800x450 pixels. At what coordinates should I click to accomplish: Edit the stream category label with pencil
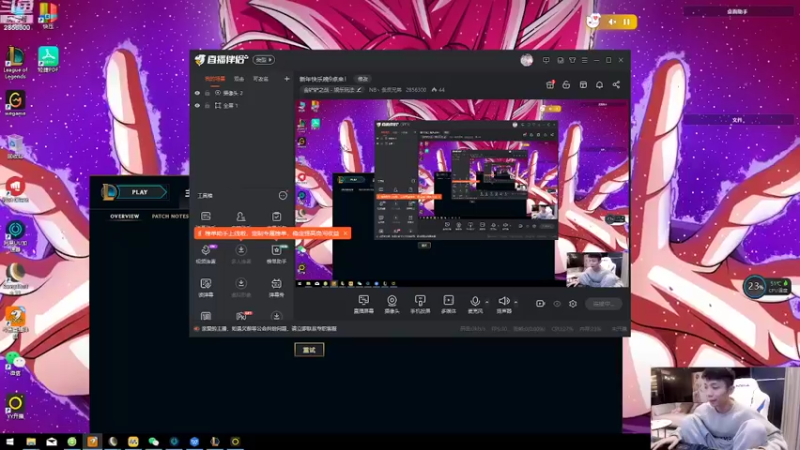(332, 90)
